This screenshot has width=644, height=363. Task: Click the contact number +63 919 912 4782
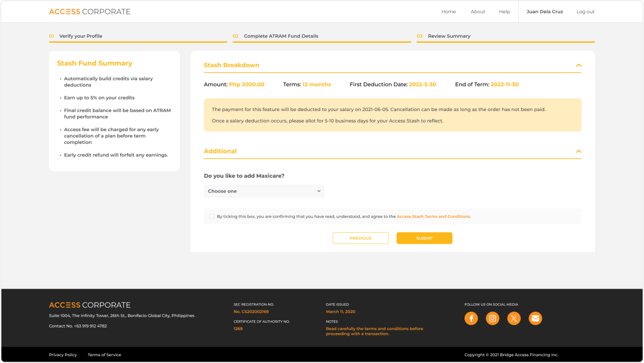(90, 326)
